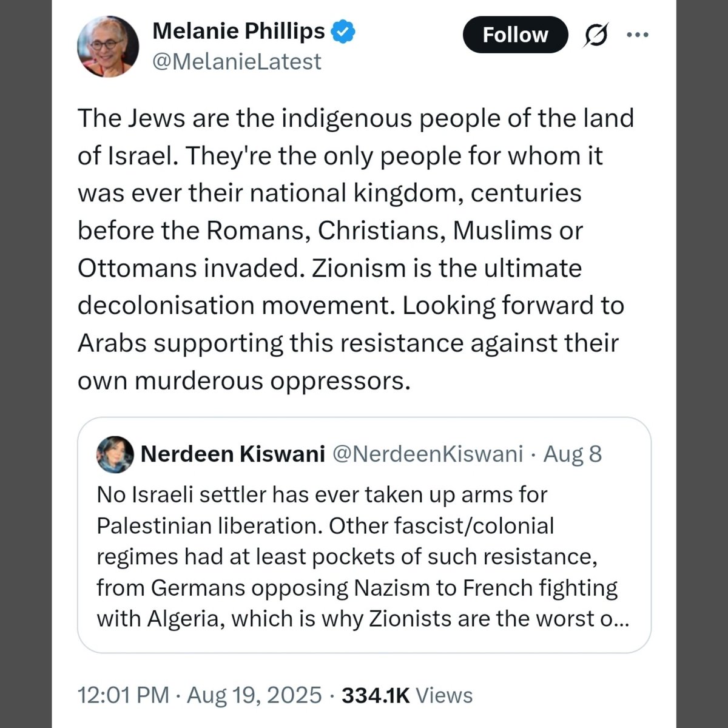Viewport: 728px width, 728px height.
Task: Open the Melanie Phillips display name
Action: point(238,31)
